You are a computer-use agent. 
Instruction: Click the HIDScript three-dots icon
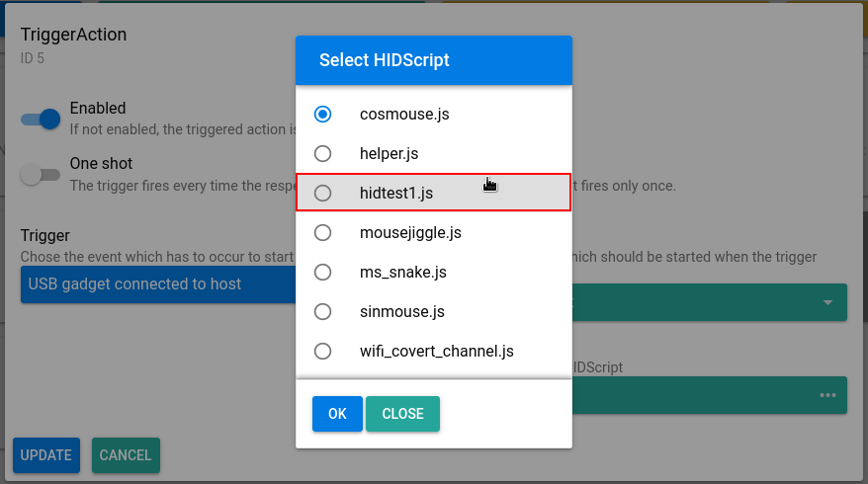point(827,396)
